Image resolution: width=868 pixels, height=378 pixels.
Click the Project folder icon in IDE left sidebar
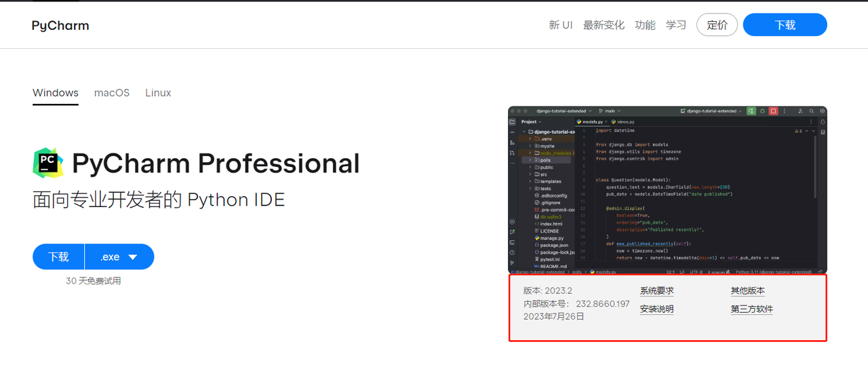513,122
